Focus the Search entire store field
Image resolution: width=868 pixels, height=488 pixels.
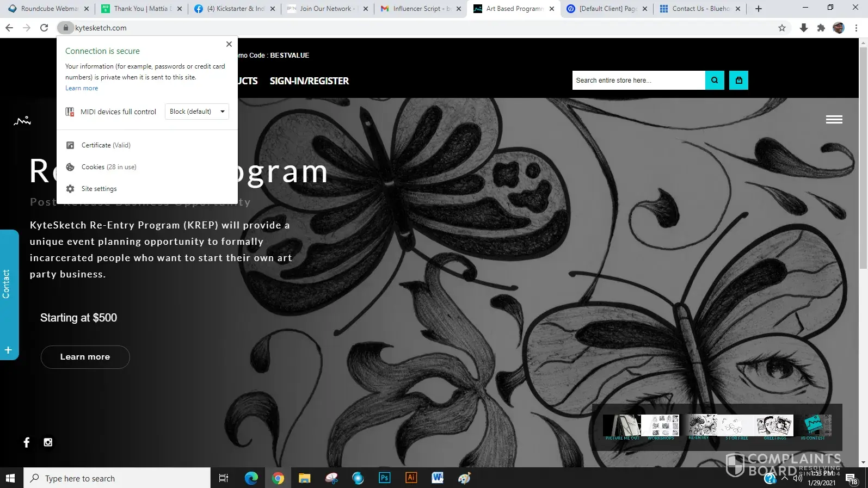coord(639,80)
